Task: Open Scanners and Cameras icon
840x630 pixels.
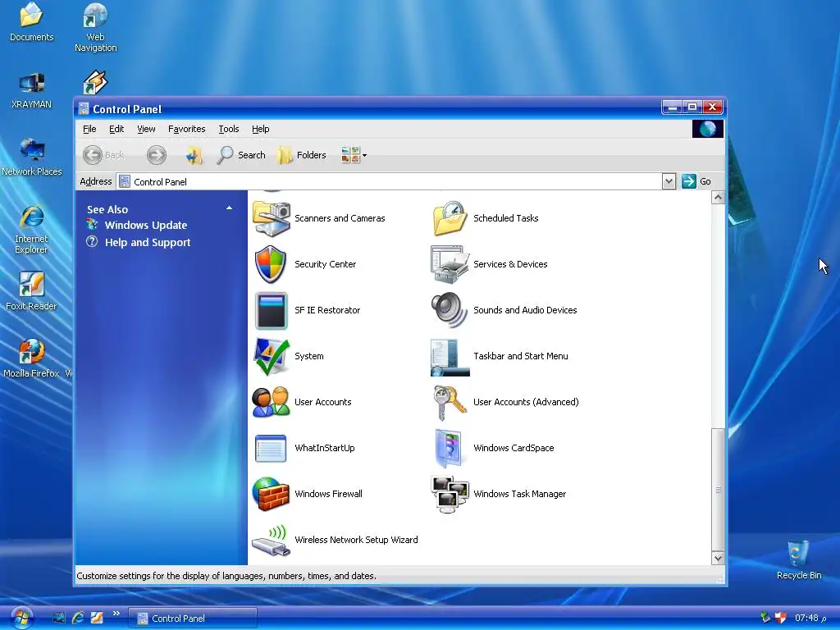Action: [x=271, y=218]
